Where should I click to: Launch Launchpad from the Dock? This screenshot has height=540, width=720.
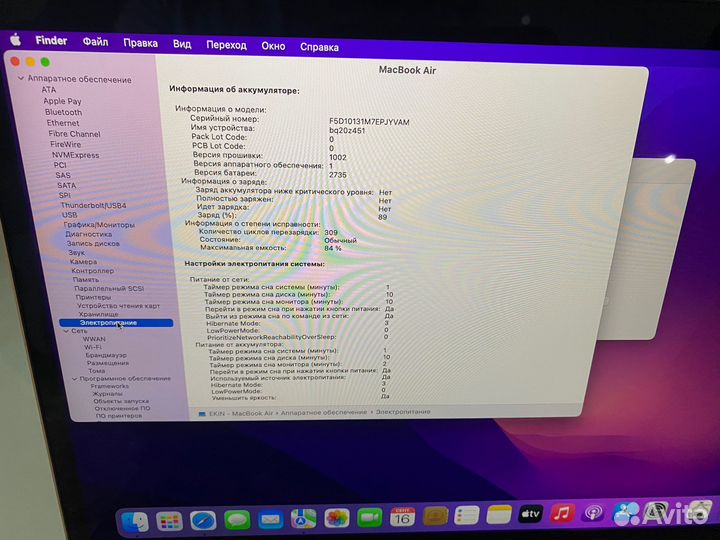169,521
